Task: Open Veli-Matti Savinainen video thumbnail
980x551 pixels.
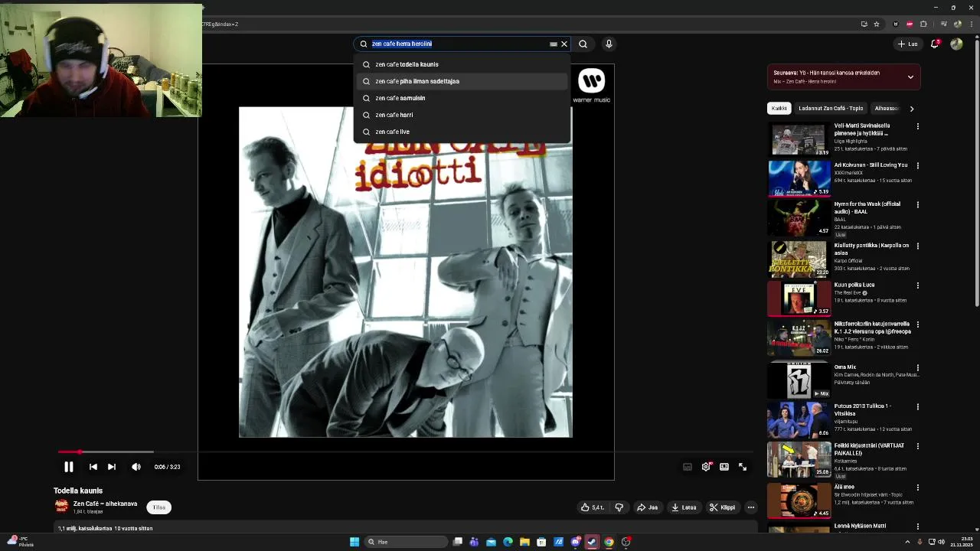Action: coord(799,139)
